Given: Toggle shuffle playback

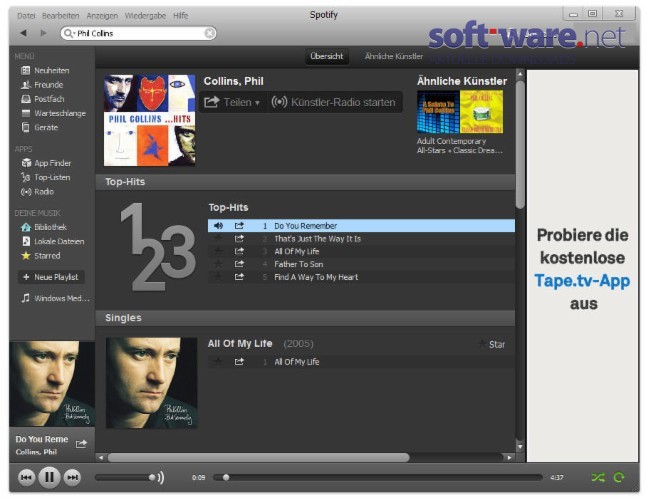Looking at the screenshot, I should (598, 477).
